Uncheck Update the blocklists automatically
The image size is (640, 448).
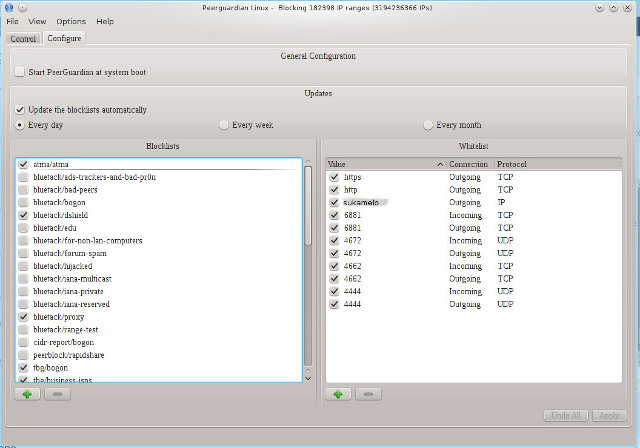(21, 109)
